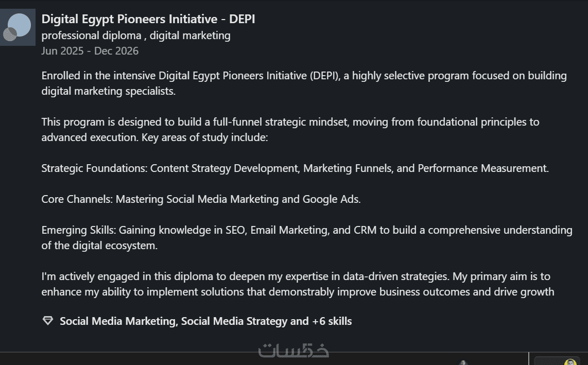Click the paragraph starting "Enrolled in the intensive"
Screen dimensions: 588x365
pos(304,83)
